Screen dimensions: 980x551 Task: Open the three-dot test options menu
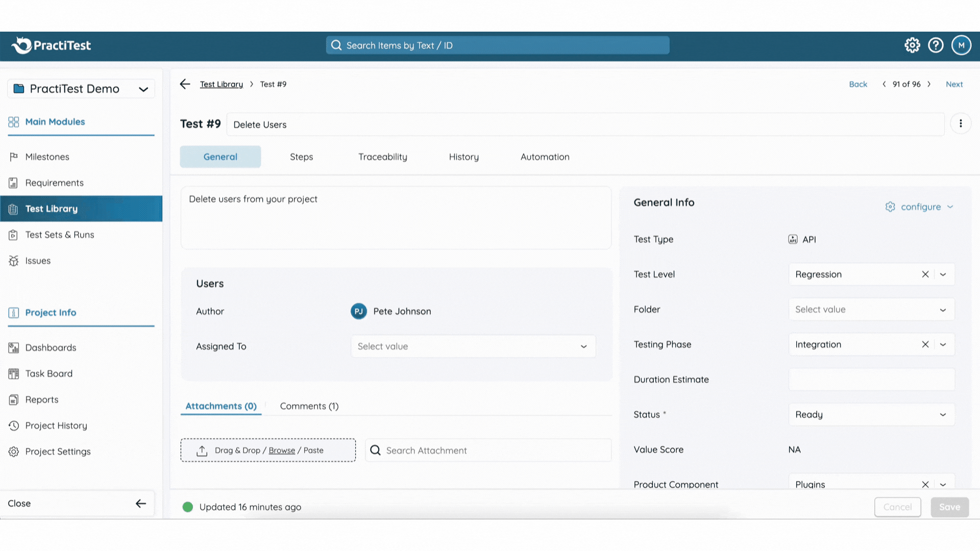point(960,123)
